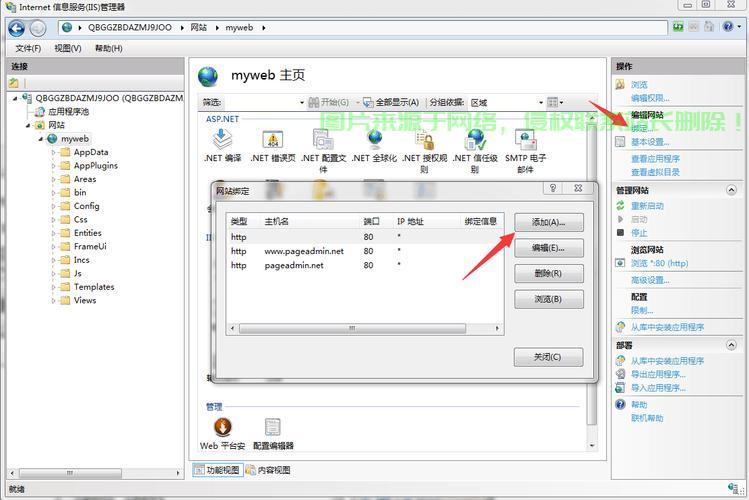Viewport: 749px width, 500px height.
Task: Click the 导入应用程序 icon
Action: (x=620, y=387)
